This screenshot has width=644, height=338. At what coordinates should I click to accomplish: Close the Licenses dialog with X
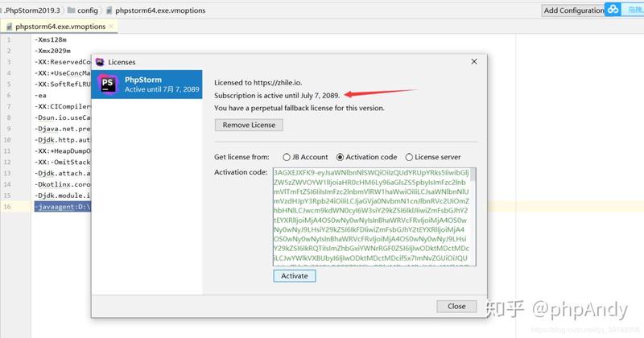[473, 62]
